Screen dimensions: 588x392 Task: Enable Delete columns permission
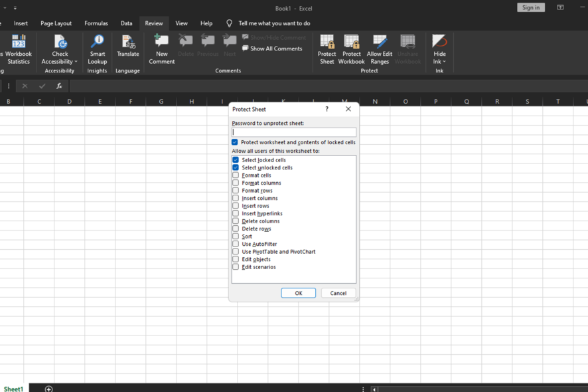(236, 221)
